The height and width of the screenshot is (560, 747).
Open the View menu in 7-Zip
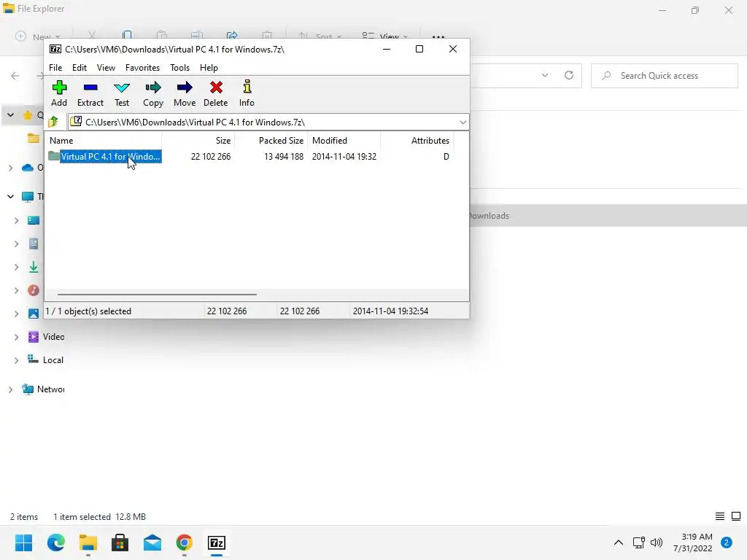pyautogui.click(x=106, y=68)
